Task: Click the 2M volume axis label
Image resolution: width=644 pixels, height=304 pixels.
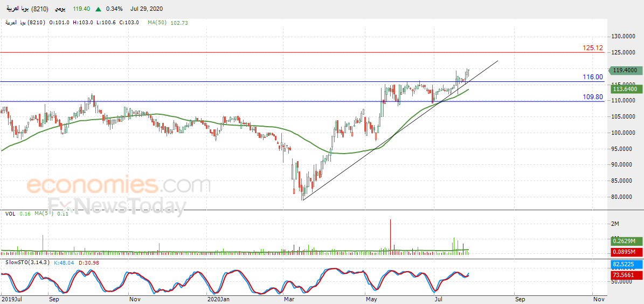Action: 615,224
